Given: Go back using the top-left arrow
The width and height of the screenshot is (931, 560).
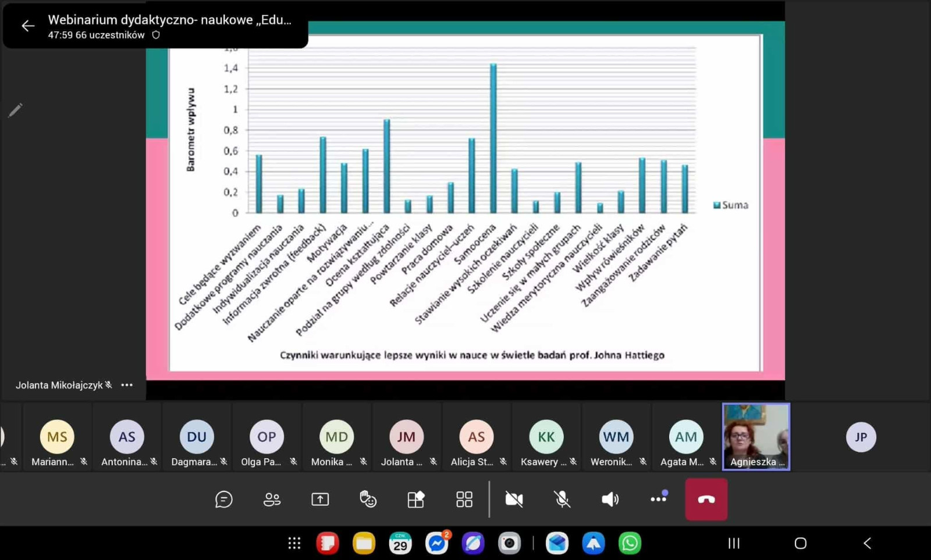Looking at the screenshot, I should click(x=27, y=26).
